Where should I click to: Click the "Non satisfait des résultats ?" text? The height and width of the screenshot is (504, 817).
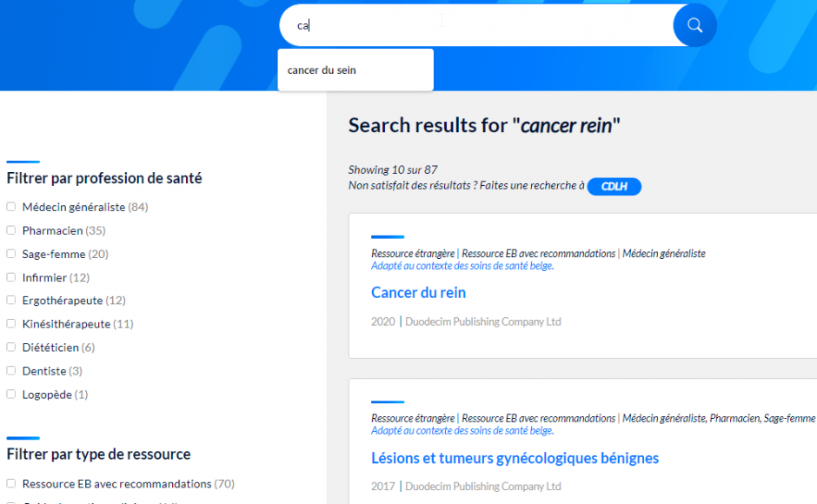point(413,186)
